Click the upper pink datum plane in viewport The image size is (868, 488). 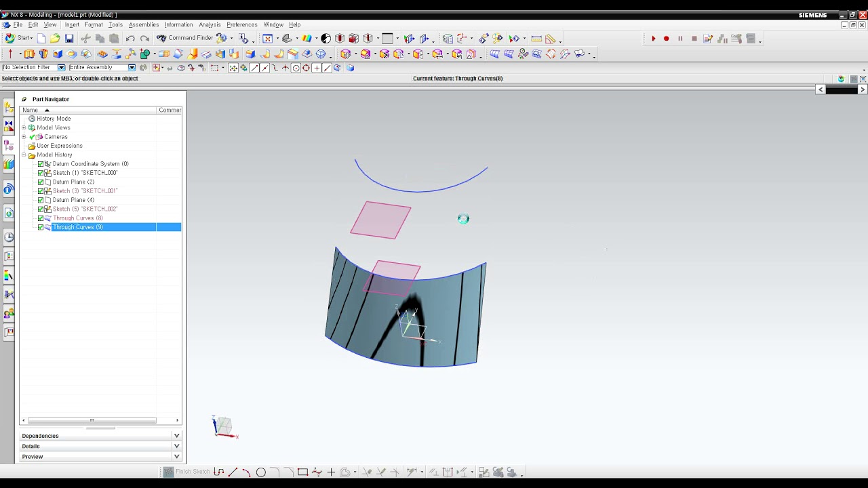point(380,220)
